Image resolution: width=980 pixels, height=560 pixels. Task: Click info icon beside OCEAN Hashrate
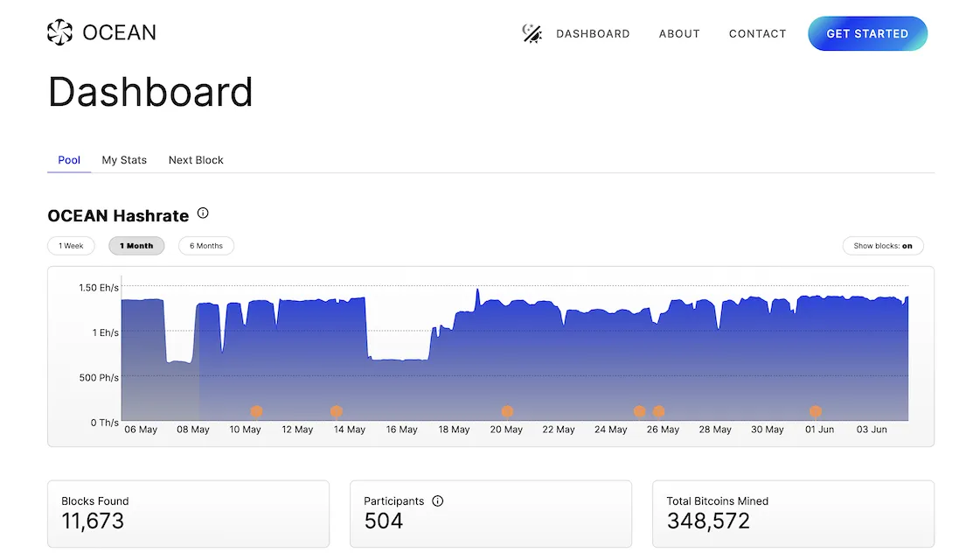[x=203, y=213]
